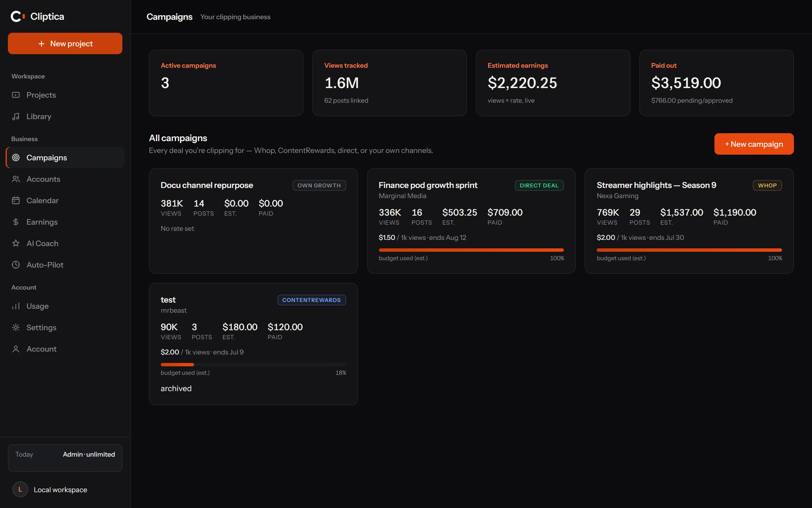Click the CONTENTREWARDS badge
The height and width of the screenshot is (508, 812).
[x=311, y=300]
